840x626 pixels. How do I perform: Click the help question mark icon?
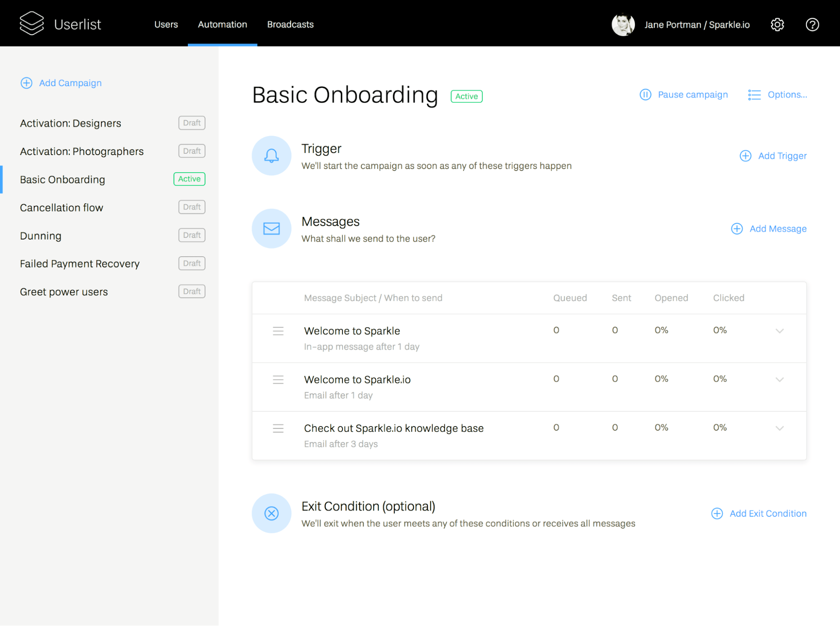(812, 24)
